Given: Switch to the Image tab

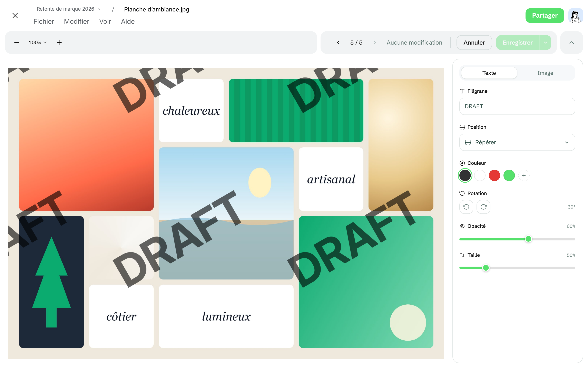Looking at the screenshot, I should coord(545,73).
